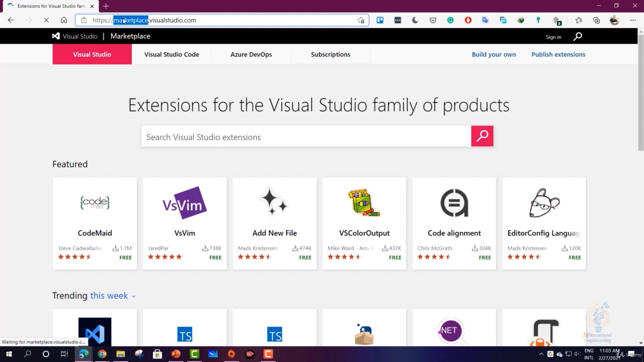Focus the Search Visual Studio extensions field
Image resolution: width=644 pixels, height=362 pixels.
pyautogui.click(x=306, y=136)
